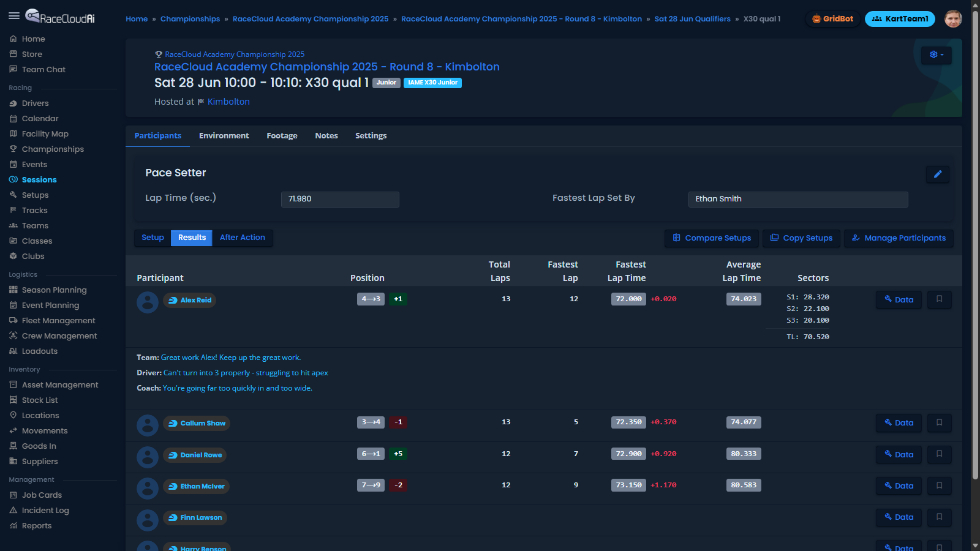Open the KartTeam1 team selector
This screenshot has height=551, width=980.
pyautogui.click(x=899, y=18)
